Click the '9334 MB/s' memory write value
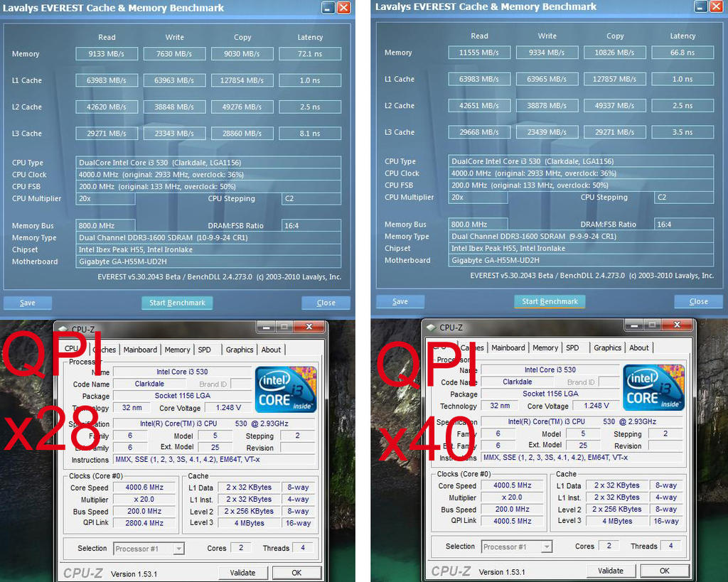 click(x=547, y=53)
